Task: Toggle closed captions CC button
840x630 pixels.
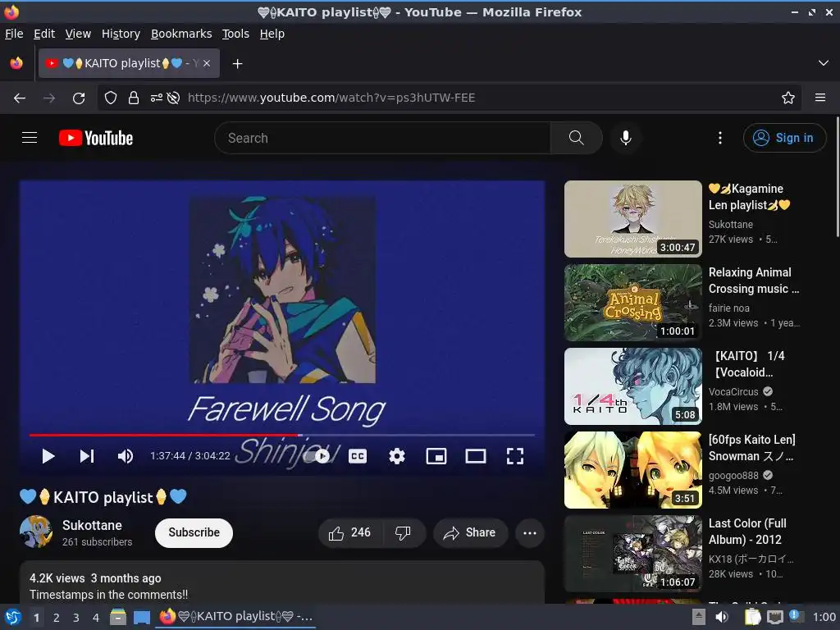Action: 358,456
